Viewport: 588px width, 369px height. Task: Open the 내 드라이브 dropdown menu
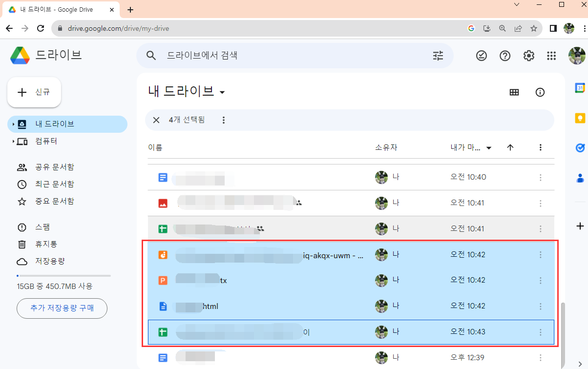(x=223, y=91)
